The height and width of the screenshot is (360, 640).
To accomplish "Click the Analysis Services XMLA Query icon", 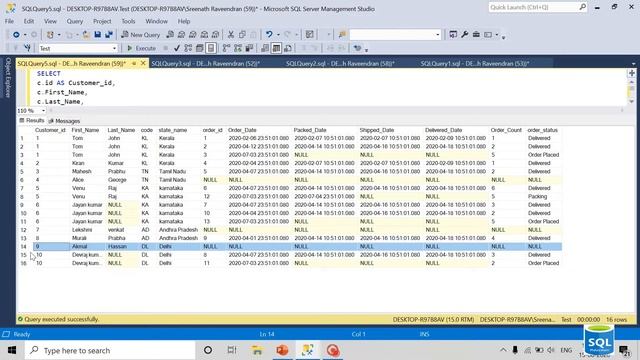I will point(204,35).
